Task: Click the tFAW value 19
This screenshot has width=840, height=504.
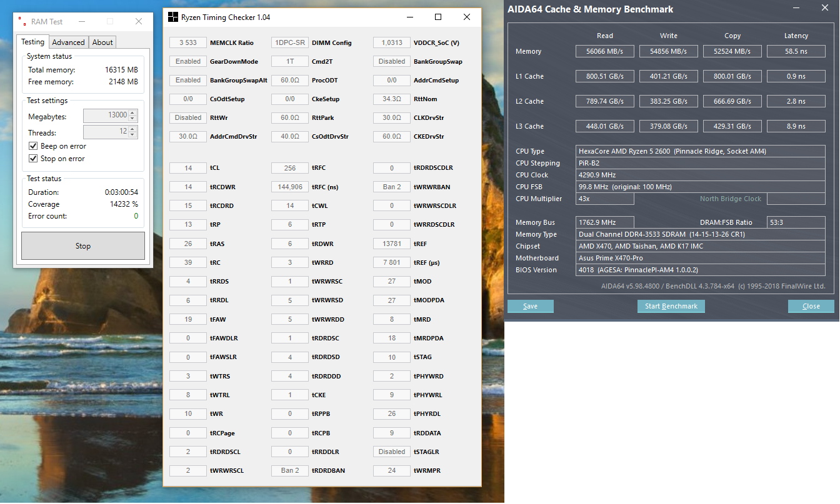Action: coord(188,319)
